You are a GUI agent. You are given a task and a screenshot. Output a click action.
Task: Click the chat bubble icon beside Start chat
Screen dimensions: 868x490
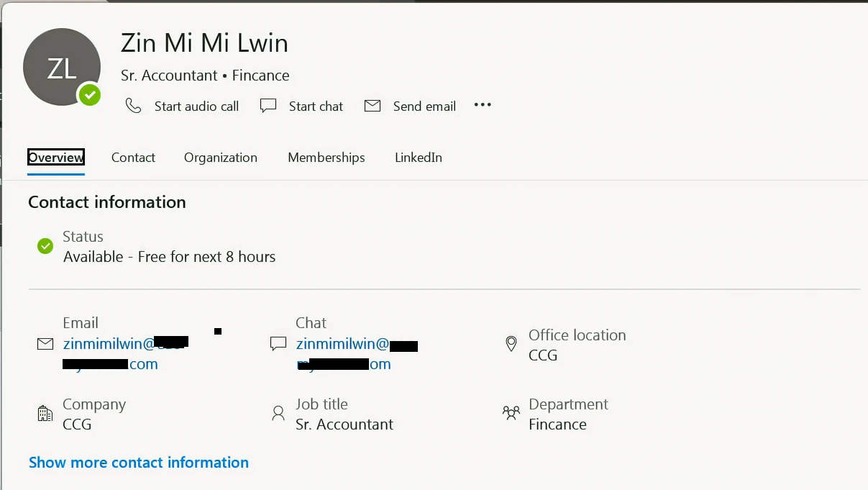(x=268, y=105)
